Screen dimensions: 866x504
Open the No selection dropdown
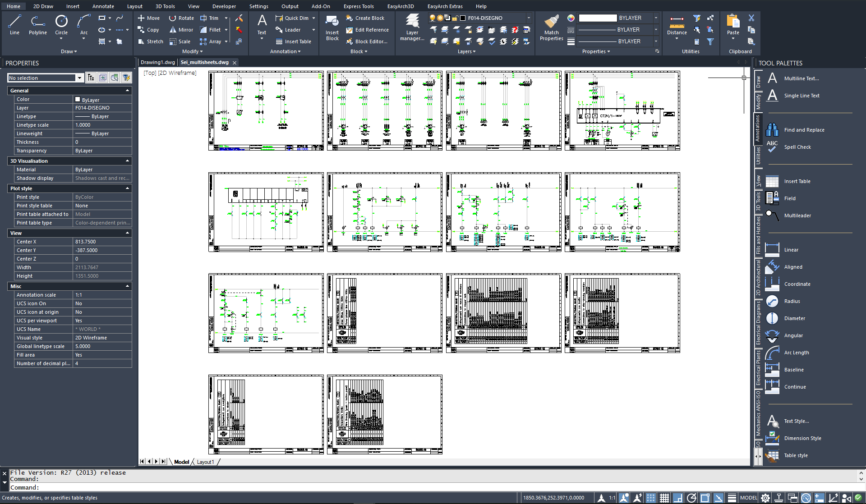point(79,78)
